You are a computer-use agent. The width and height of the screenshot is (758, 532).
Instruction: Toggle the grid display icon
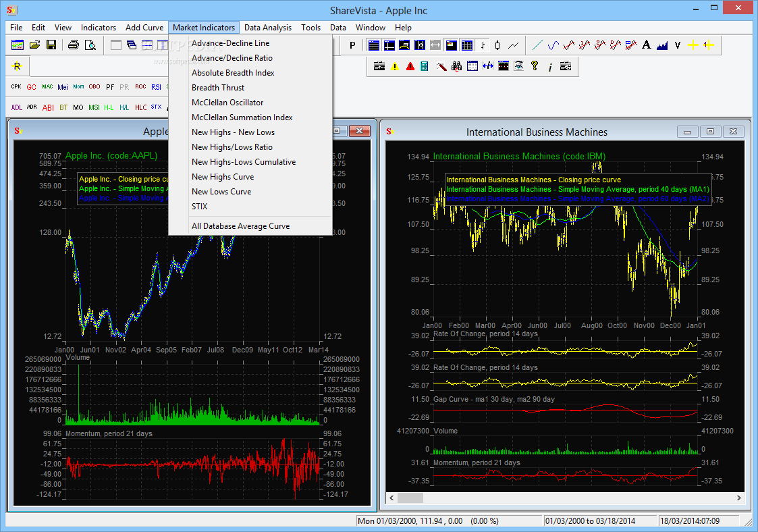pyautogui.click(x=467, y=45)
